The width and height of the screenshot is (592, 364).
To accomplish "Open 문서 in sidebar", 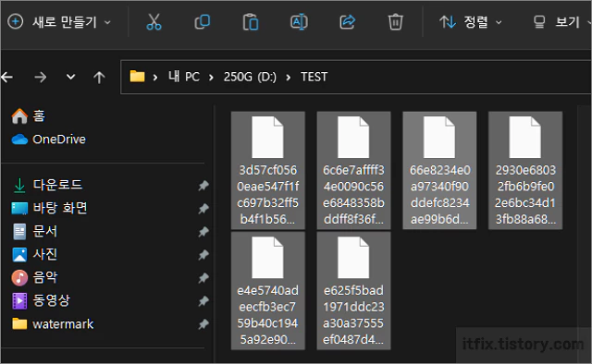I will [x=35, y=231].
